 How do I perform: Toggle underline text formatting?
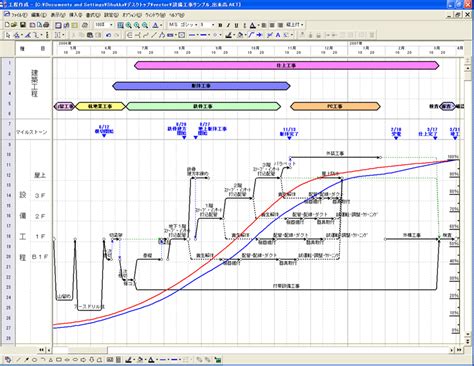(236, 25)
